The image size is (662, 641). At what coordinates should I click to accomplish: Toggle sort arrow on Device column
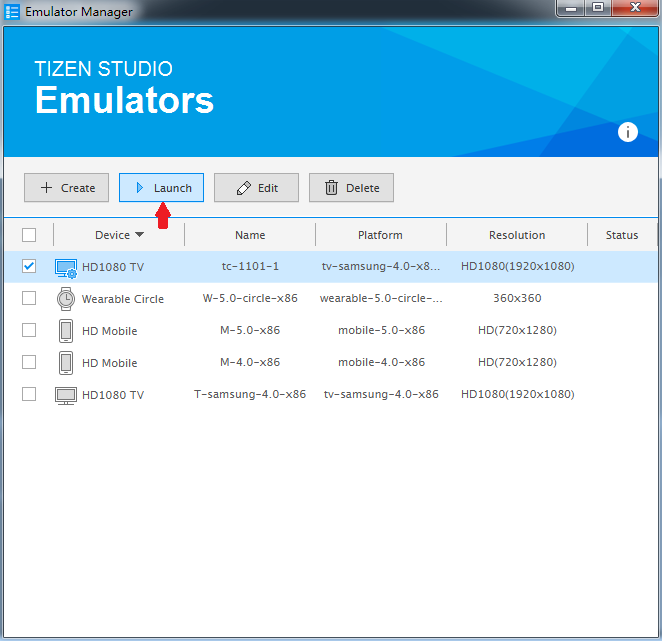coord(139,235)
